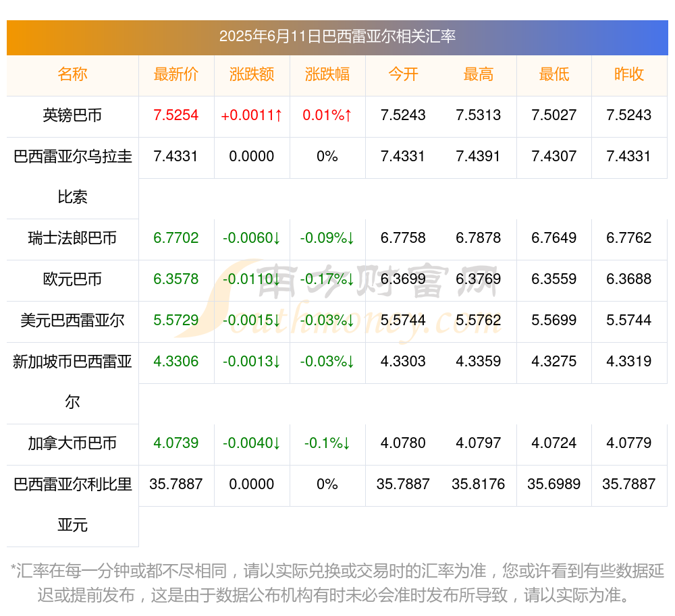Click change percent -0.09%↓
Viewport: 675px width, 616px height.
coord(327,238)
